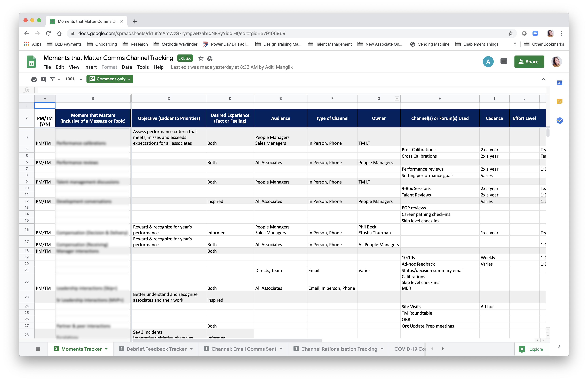Click the green Share button
The width and height of the screenshot is (588, 381).
click(x=529, y=61)
